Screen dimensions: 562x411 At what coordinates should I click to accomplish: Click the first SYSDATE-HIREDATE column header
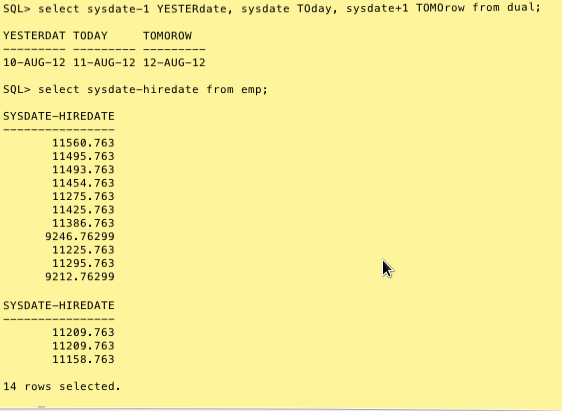tap(59, 116)
